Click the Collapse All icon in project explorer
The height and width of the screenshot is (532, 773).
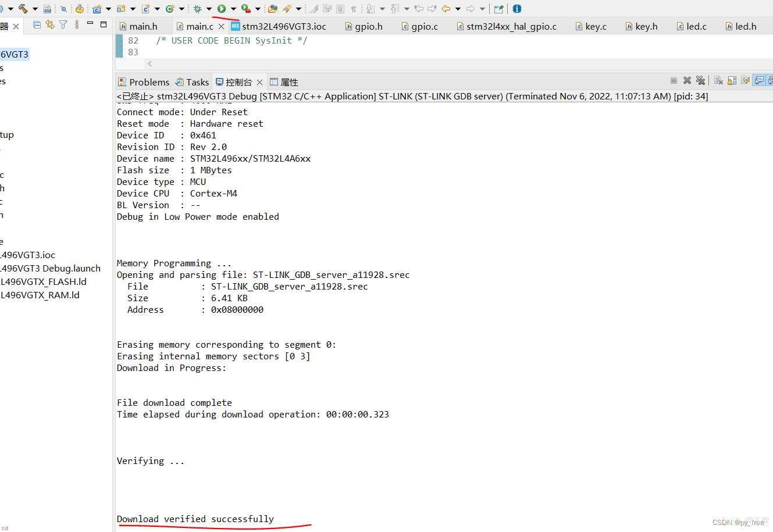pos(37,25)
